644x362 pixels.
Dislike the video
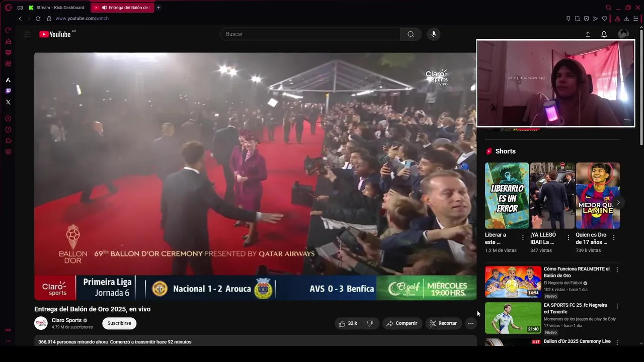pos(370,323)
